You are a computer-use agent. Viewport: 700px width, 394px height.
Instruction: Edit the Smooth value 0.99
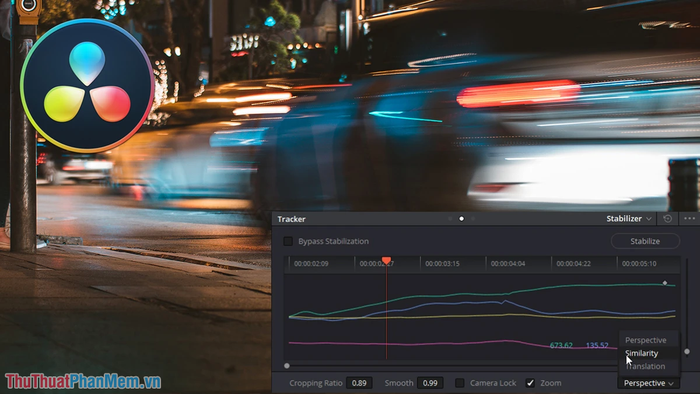coord(430,383)
